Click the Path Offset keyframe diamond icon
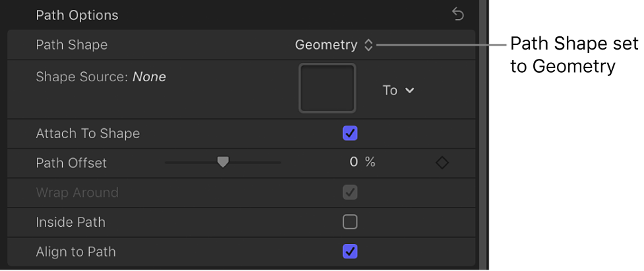Viewport: 644px width, 271px height. [442, 163]
